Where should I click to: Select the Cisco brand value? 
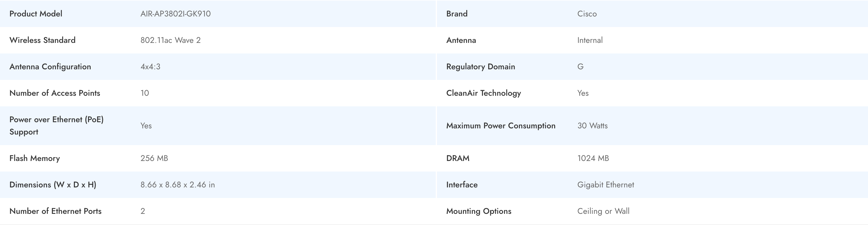587,14
